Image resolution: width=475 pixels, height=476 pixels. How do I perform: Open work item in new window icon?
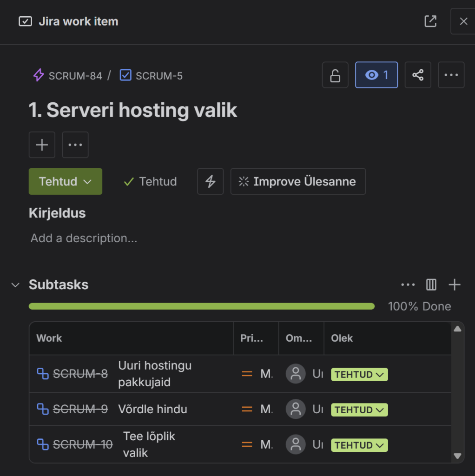click(430, 21)
